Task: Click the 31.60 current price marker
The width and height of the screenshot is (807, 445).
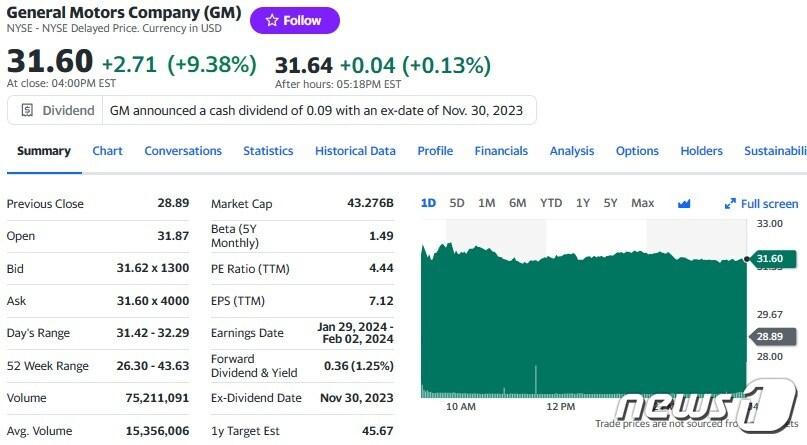Action: [x=769, y=259]
